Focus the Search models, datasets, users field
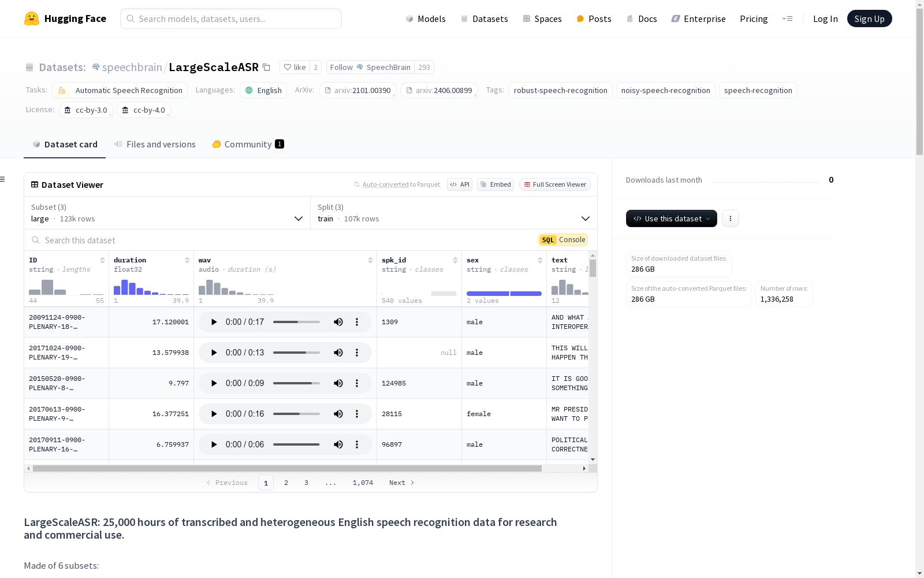 pos(231,18)
